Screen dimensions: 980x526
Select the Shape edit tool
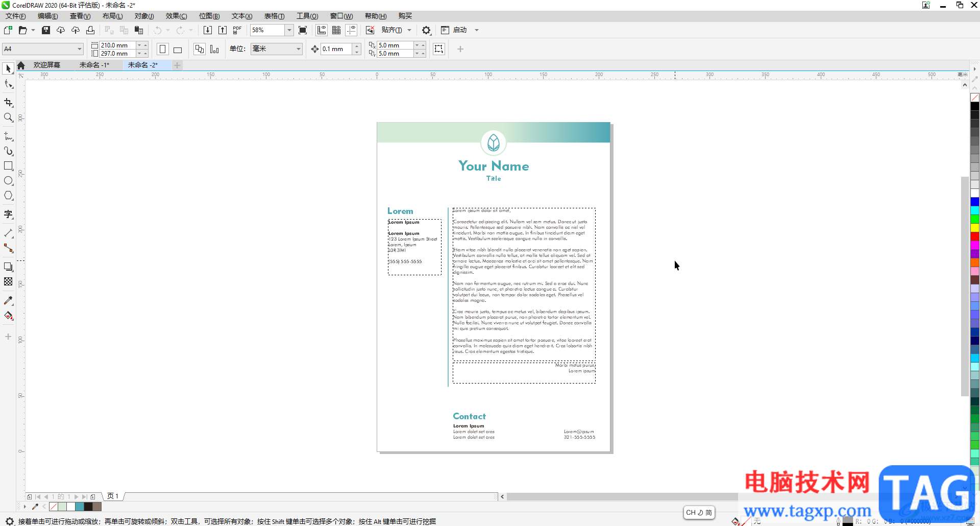click(8, 84)
